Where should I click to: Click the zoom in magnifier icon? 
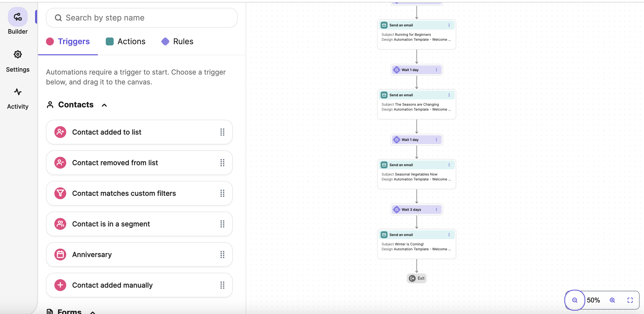point(612,300)
